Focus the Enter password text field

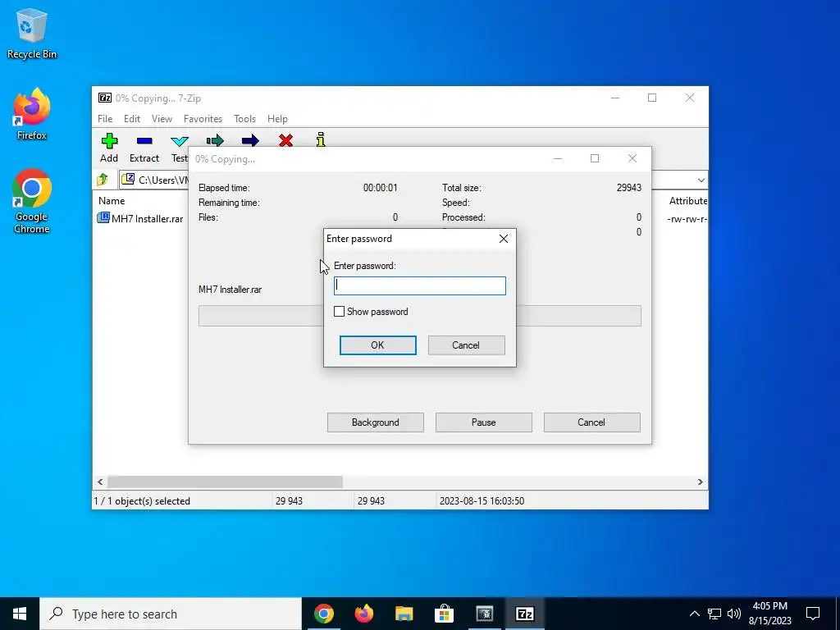click(419, 285)
